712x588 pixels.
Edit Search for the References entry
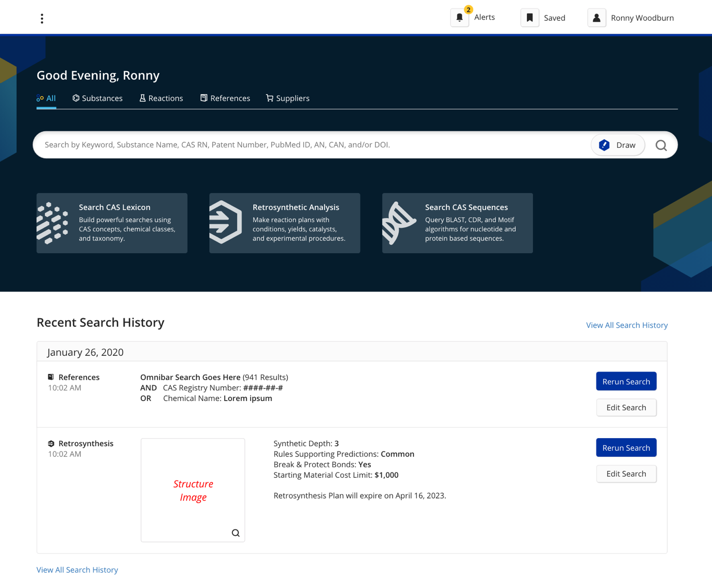pyautogui.click(x=626, y=408)
